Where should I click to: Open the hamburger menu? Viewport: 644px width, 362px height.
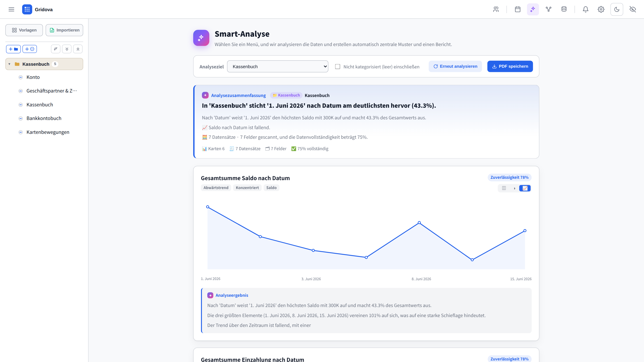click(x=11, y=9)
